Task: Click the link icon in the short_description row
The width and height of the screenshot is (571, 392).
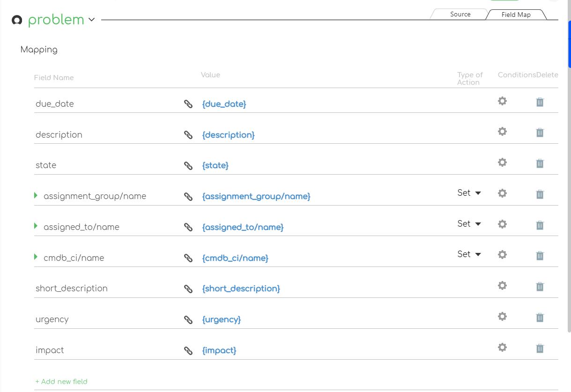Action: (x=188, y=289)
